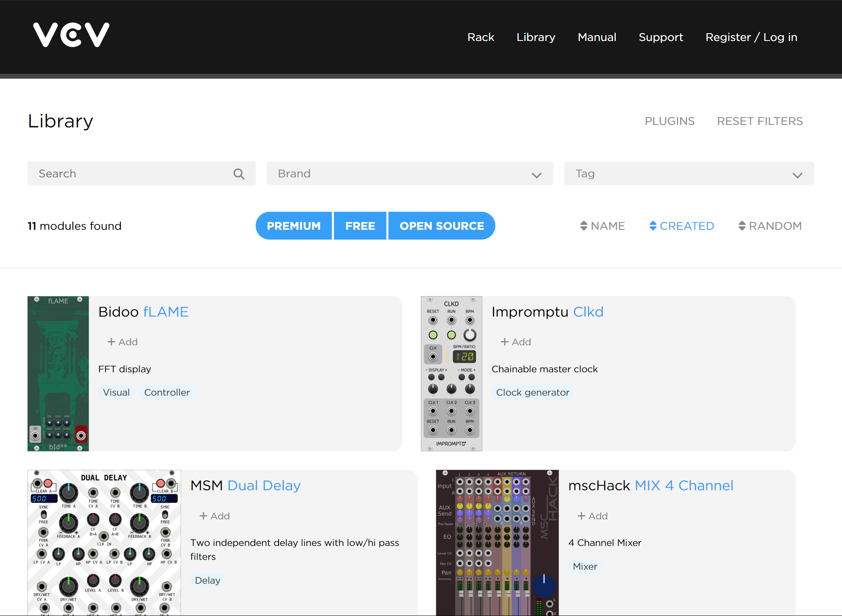Viewport: 842px width, 616px height.
Task: Click the plus icon for Dual Delay
Action: (x=203, y=516)
